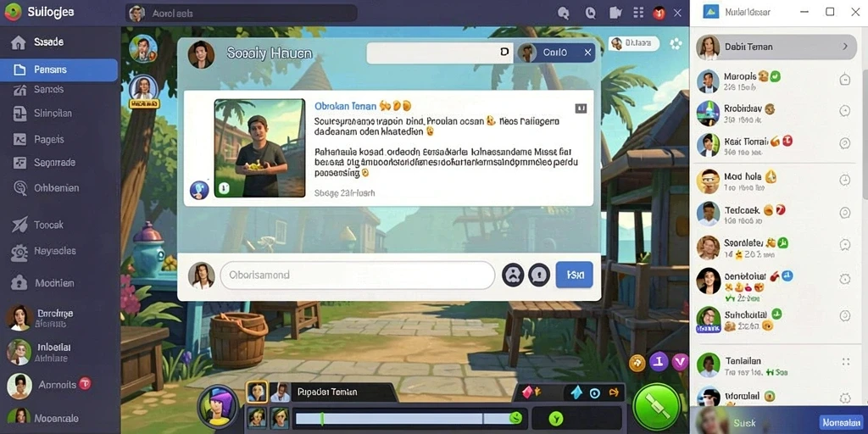868x434 pixels.
Task: Expand the Dabit Teman header chevron
Action: coord(845,47)
